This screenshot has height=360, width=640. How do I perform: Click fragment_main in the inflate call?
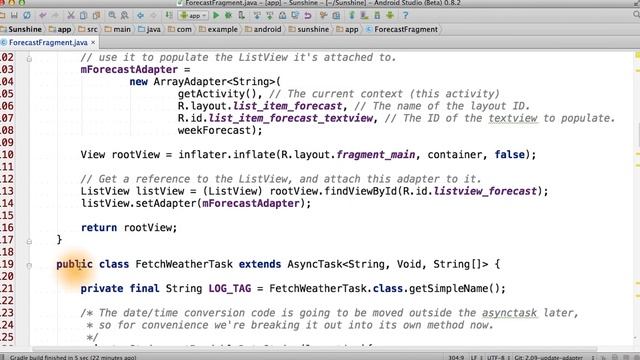(376, 155)
